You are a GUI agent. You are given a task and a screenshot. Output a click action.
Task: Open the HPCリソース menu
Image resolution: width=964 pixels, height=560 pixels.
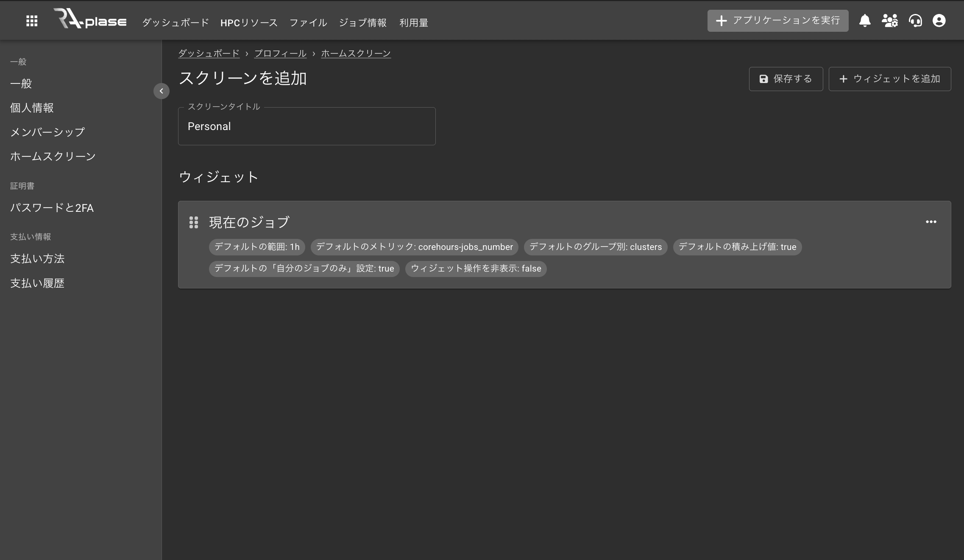coord(249,23)
